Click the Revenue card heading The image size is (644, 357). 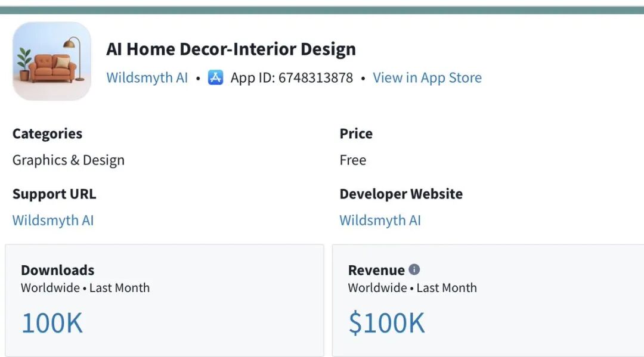376,270
